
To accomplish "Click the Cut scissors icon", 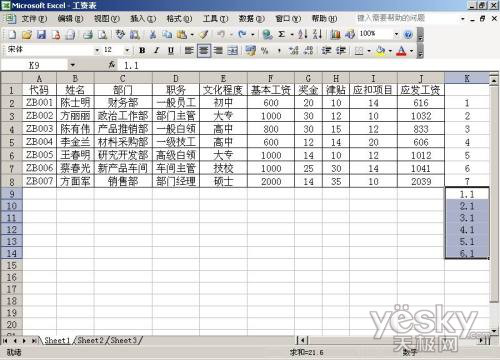I will (x=153, y=34).
